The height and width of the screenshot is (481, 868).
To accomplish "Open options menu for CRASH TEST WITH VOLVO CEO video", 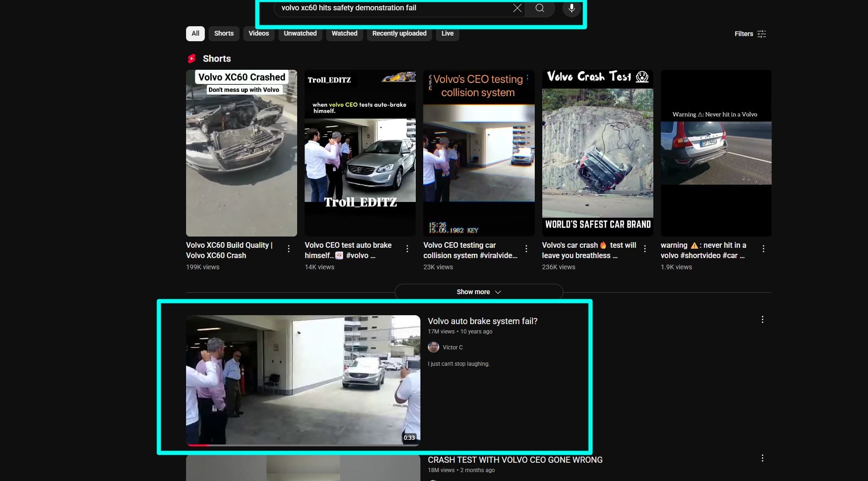I will (762, 458).
